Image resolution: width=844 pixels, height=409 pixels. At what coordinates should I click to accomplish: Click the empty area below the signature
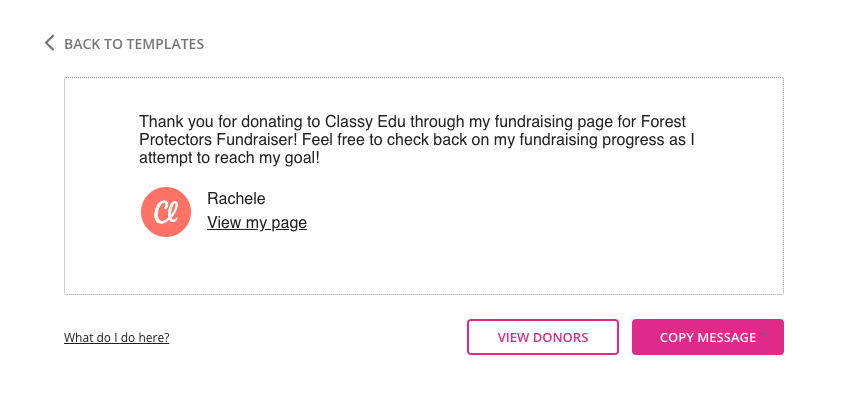[x=424, y=266]
